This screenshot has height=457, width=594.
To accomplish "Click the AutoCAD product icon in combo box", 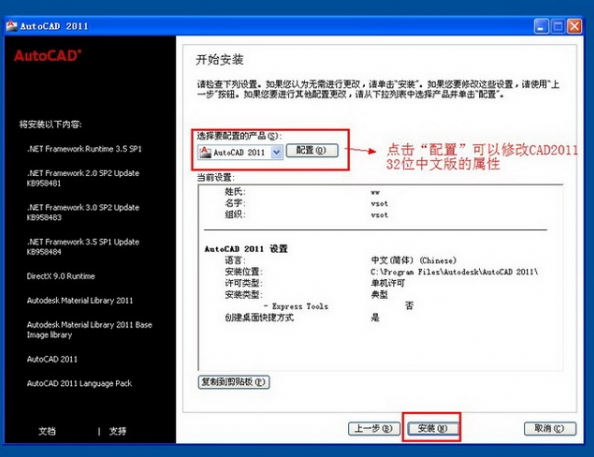I will click(205, 152).
